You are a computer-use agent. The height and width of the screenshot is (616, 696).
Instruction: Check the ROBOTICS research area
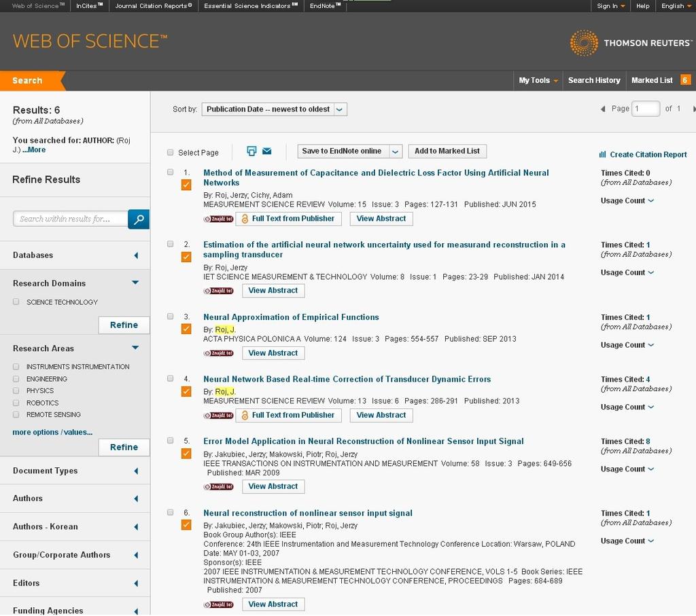pyautogui.click(x=16, y=403)
